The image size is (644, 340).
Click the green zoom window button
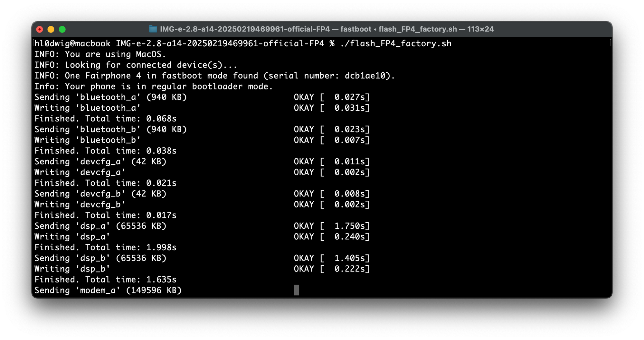(x=62, y=30)
